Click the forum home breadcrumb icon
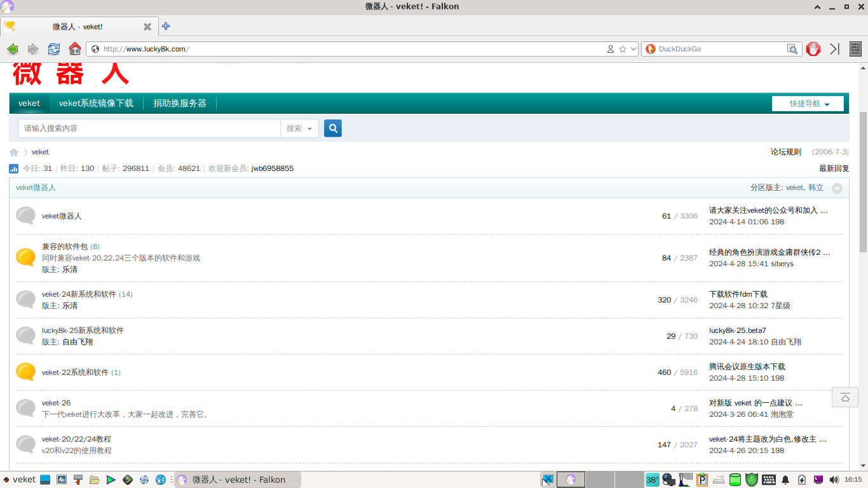 [x=14, y=152]
